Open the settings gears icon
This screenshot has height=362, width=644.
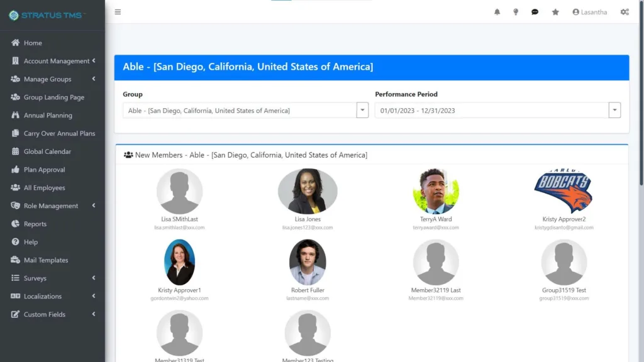point(625,12)
